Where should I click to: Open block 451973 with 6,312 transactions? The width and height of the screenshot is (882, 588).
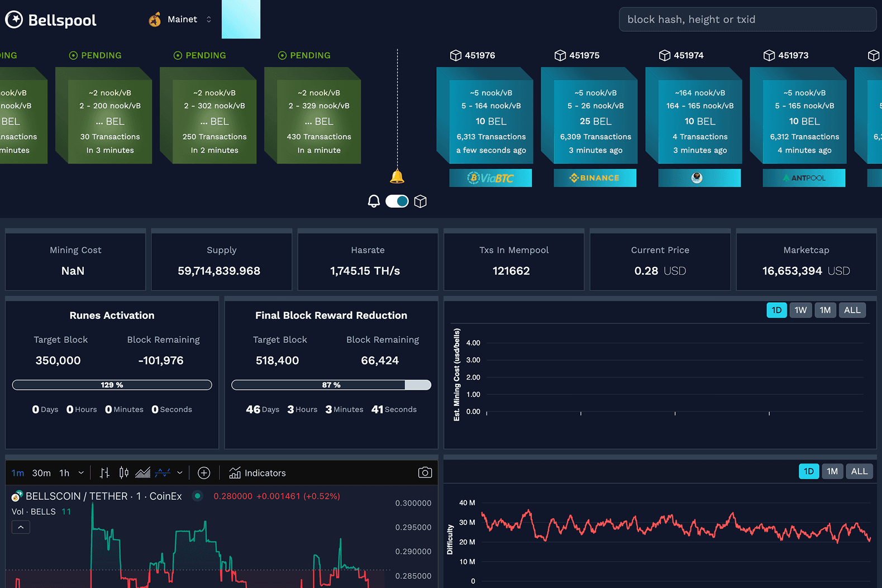[798, 116]
